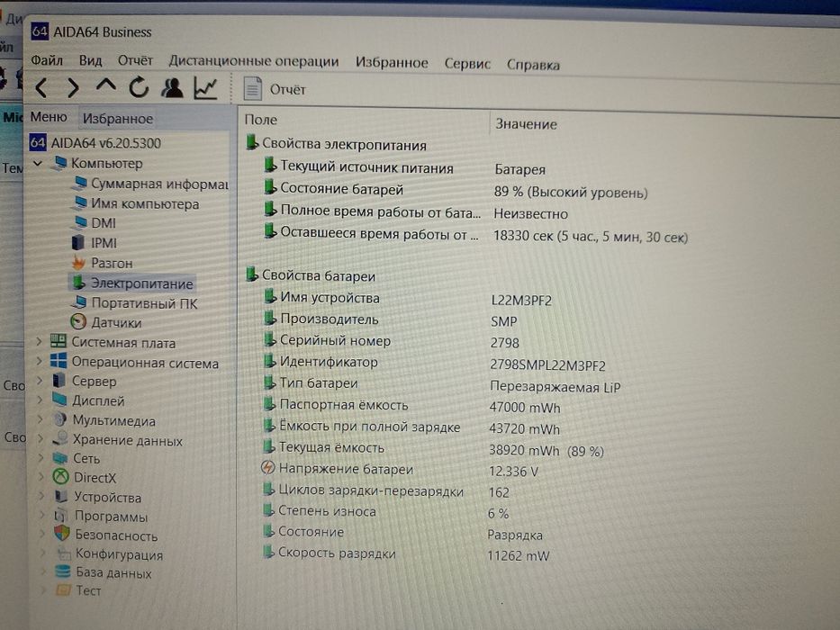Go back with the left arrow toolbar button

[x=41, y=87]
